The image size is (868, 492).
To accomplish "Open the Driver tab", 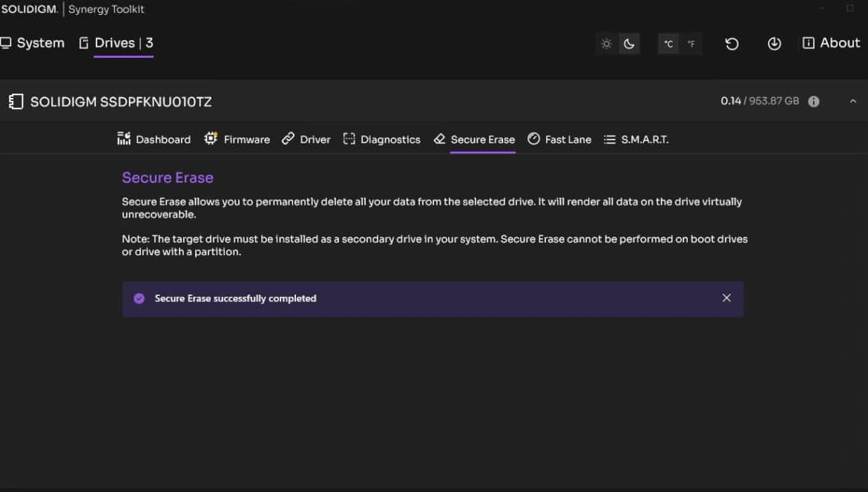I will point(306,140).
